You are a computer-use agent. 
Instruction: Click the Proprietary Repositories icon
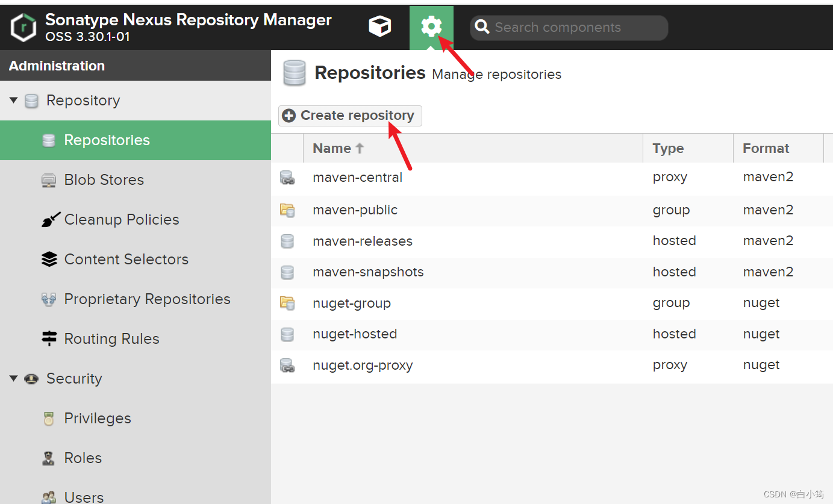(49, 299)
